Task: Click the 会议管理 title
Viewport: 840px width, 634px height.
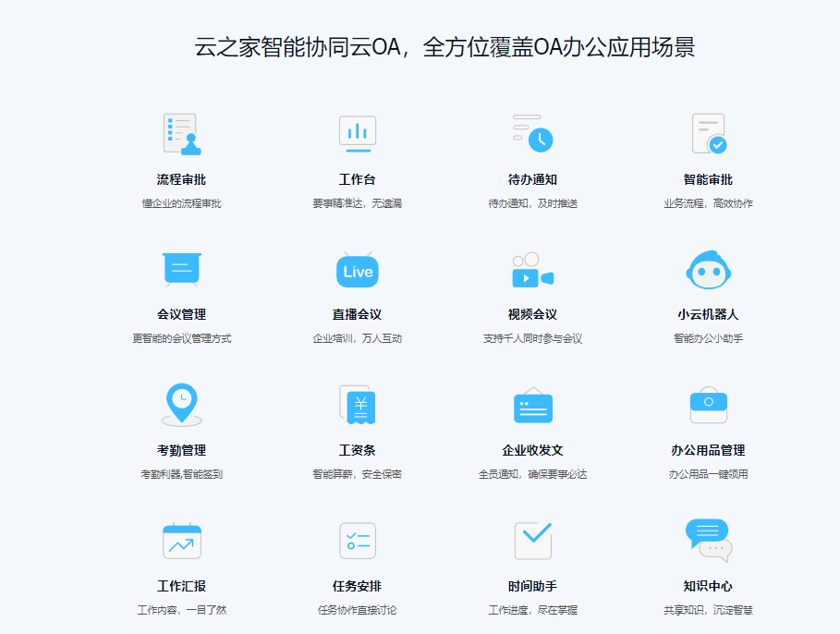Action: (x=182, y=314)
